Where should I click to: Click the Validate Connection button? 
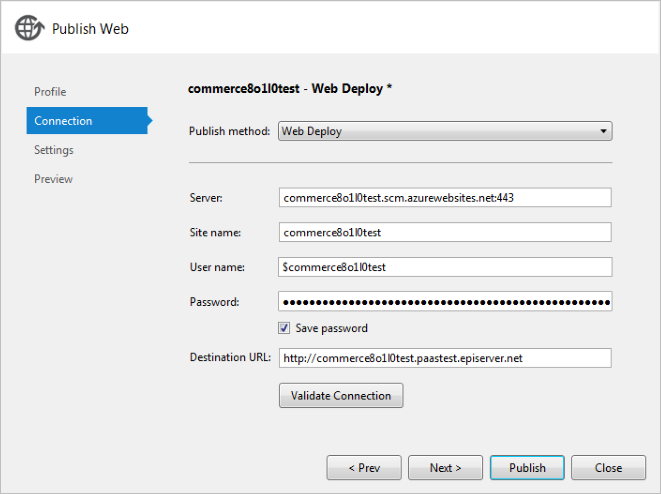point(341,395)
